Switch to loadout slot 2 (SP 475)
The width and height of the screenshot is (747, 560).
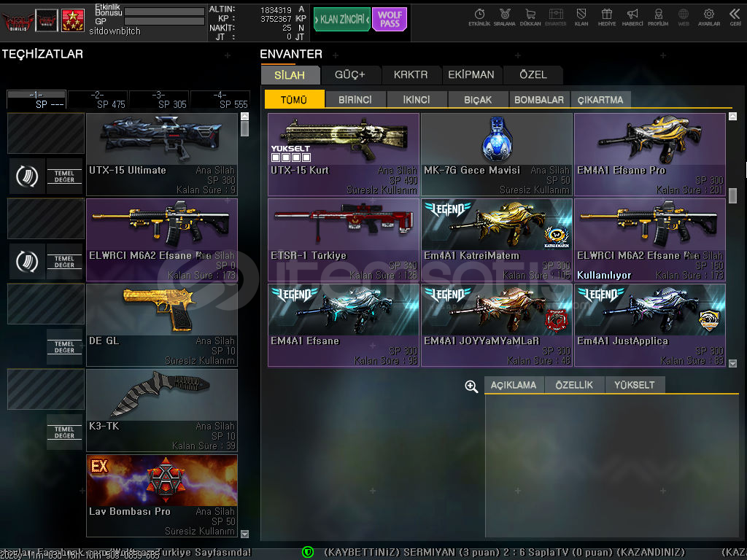tap(98, 100)
